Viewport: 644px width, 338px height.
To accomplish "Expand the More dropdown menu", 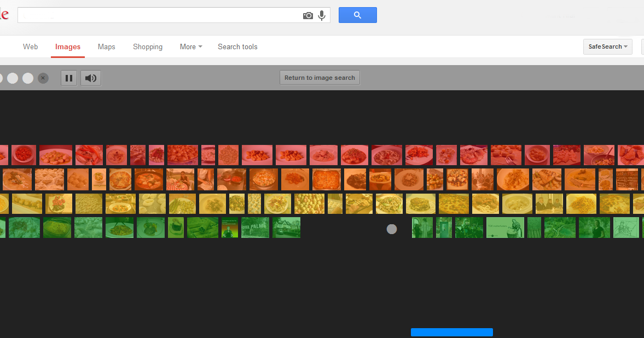I will [x=191, y=47].
